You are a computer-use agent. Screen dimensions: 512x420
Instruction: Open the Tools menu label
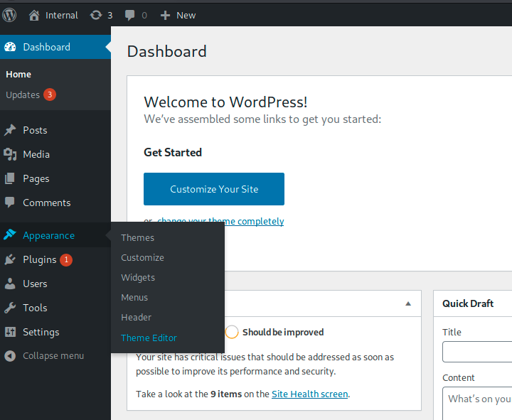35,308
